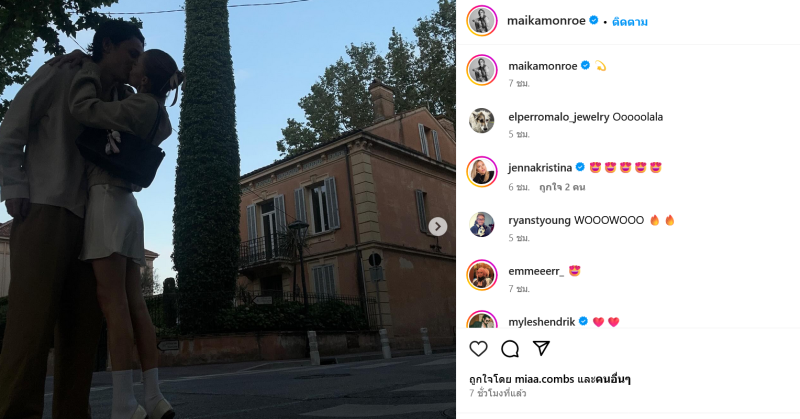Image resolution: width=800 pixels, height=419 pixels.
Task: Open myleshendrik profile avatar
Action: (482, 319)
